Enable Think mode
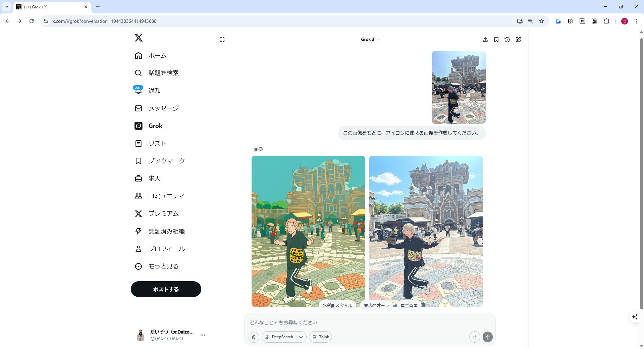 point(320,337)
